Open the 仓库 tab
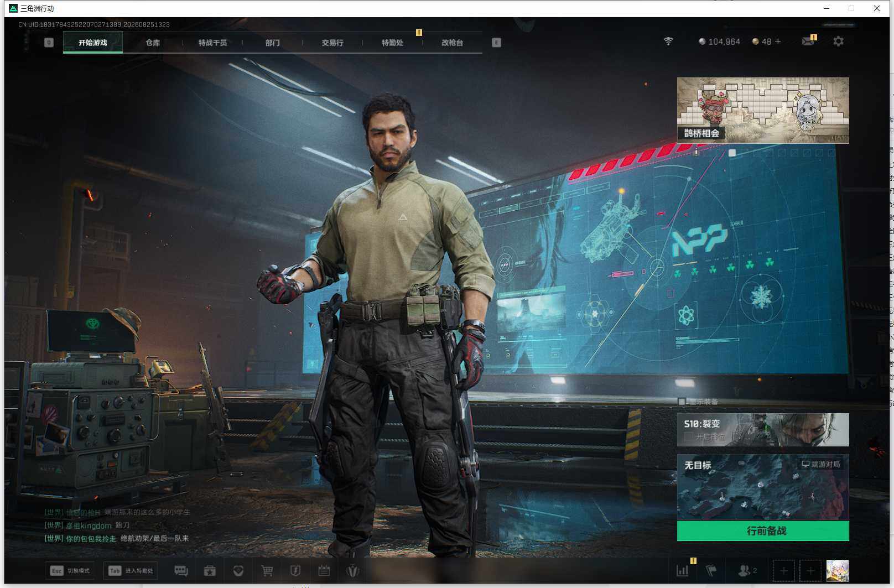This screenshot has width=894, height=588. [x=153, y=43]
